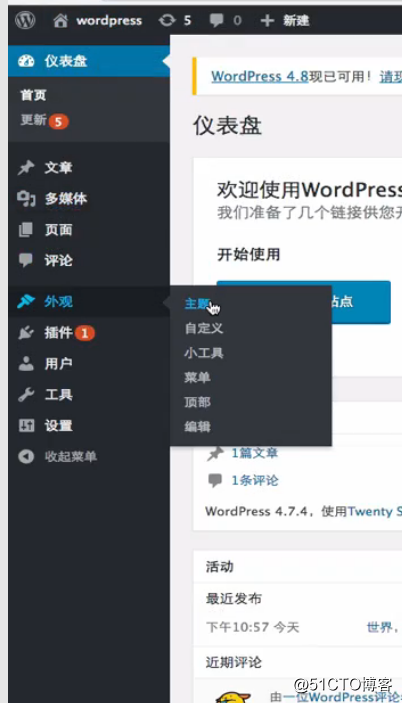Click the 用户 person icon

tap(26, 364)
